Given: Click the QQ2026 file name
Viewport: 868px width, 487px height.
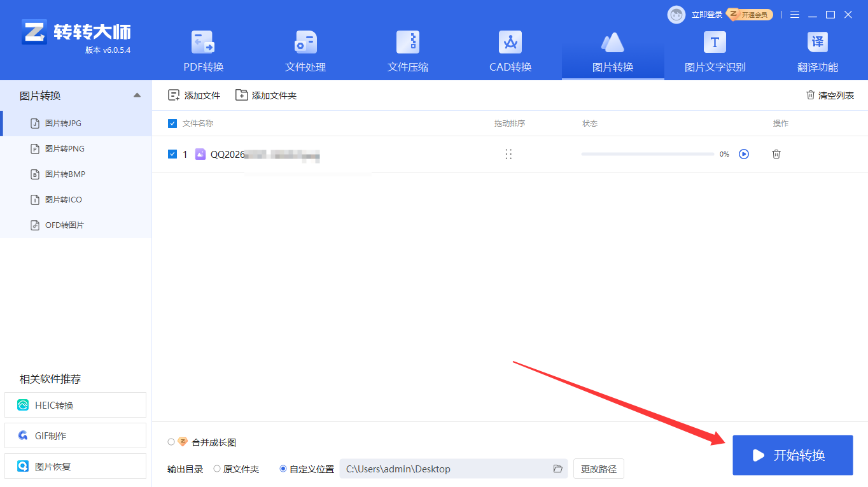Looking at the screenshot, I should (265, 154).
